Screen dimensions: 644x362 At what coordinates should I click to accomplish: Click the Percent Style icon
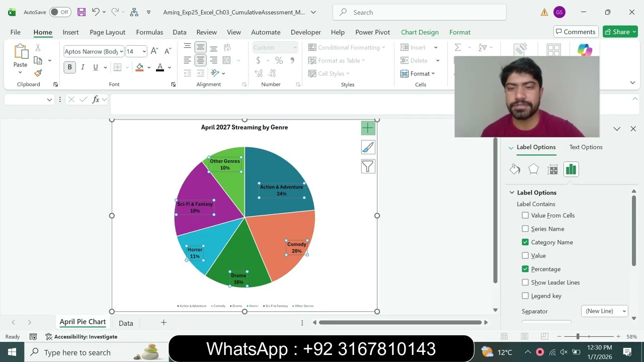click(x=279, y=60)
